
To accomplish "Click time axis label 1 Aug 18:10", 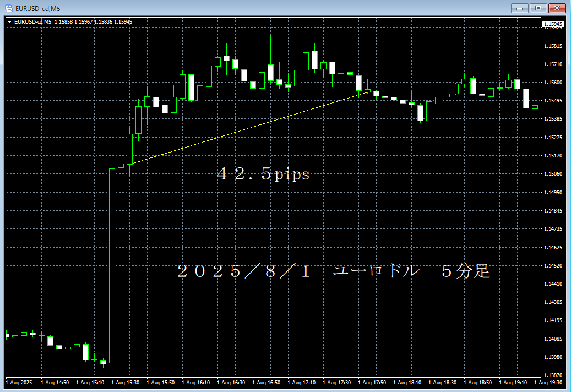I will pos(407,383).
